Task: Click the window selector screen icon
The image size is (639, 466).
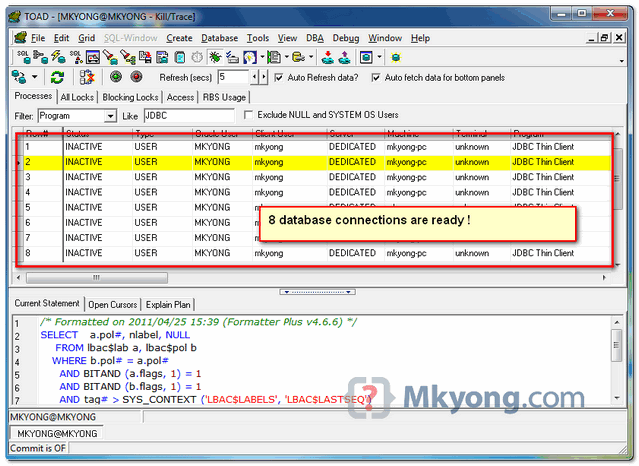Action: pos(366,57)
